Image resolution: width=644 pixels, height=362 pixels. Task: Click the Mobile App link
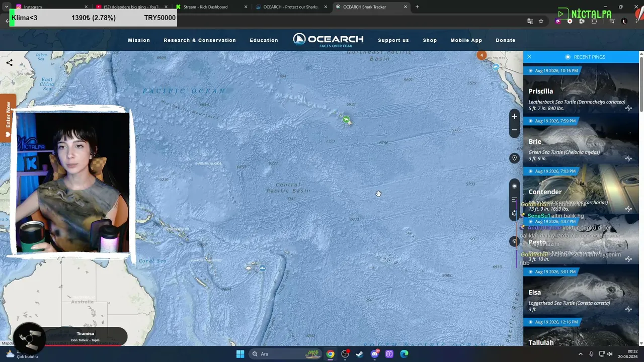[466, 40]
